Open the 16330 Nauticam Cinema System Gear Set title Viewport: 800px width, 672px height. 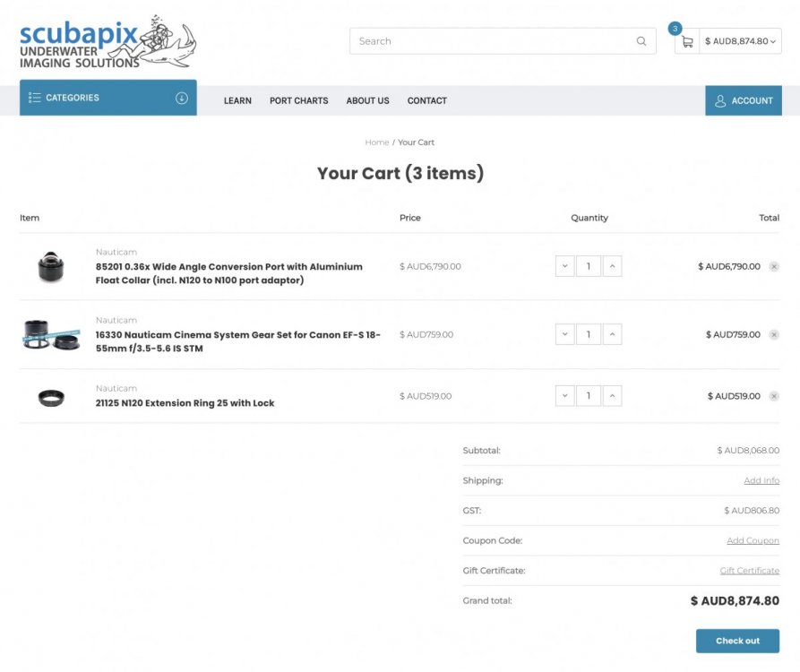(237, 341)
